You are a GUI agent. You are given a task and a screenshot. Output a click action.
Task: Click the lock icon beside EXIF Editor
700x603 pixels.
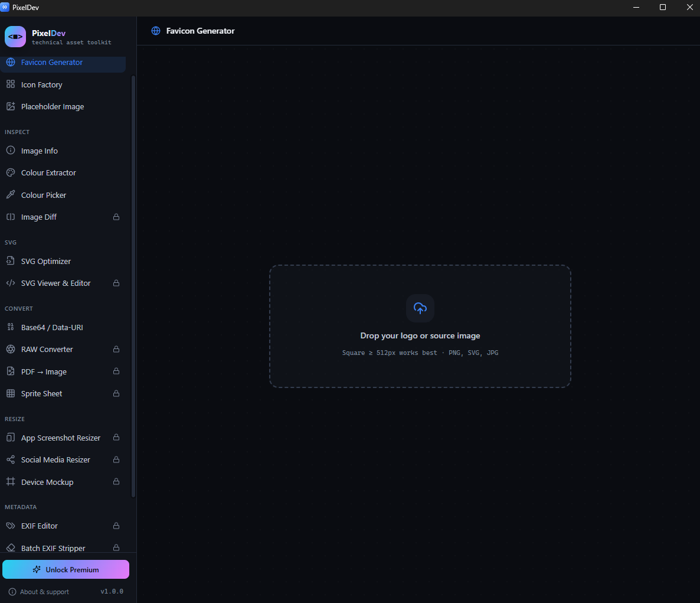[x=116, y=526]
